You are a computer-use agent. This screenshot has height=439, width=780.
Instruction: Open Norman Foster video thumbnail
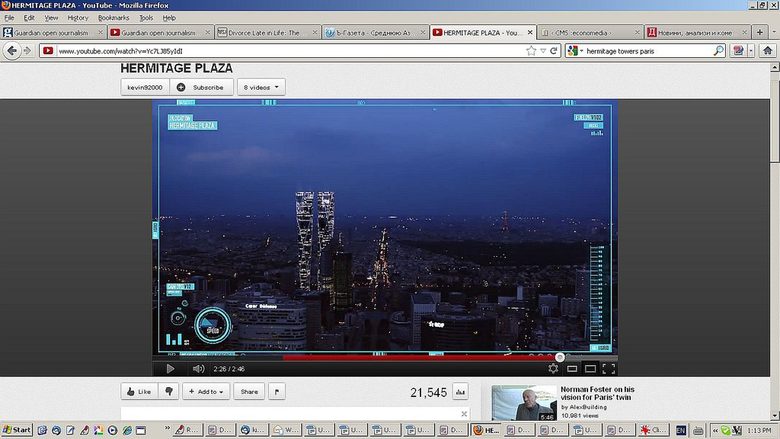[x=524, y=403]
